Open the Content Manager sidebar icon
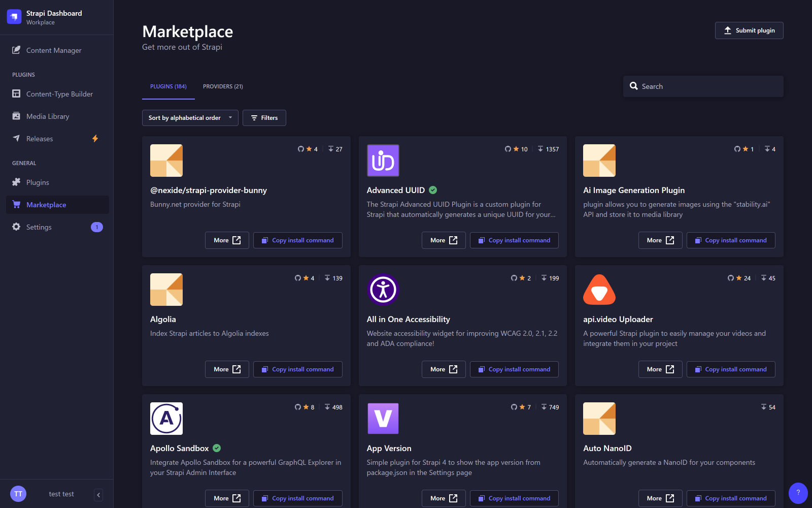Screen dimensions: 812x508 tap(16, 50)
